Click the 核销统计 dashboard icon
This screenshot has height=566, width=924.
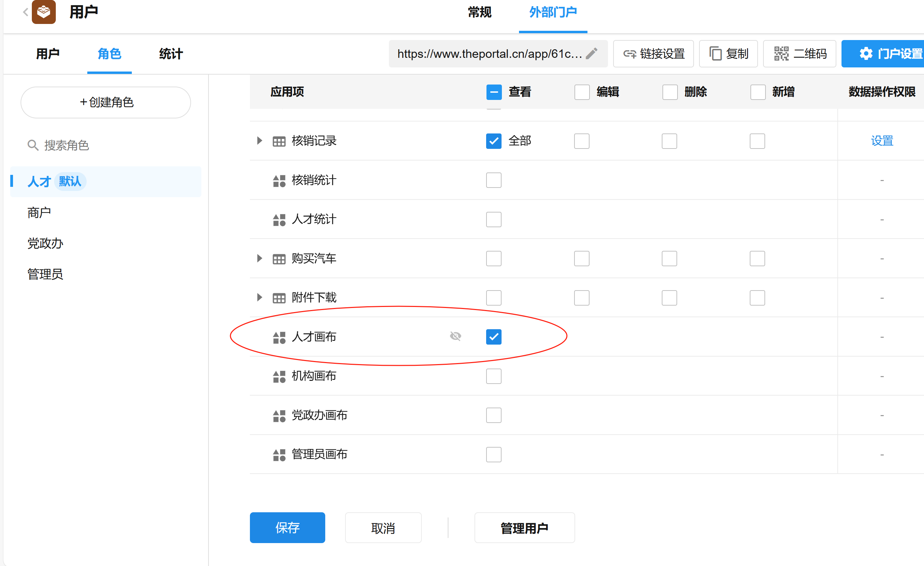point(279,181)
